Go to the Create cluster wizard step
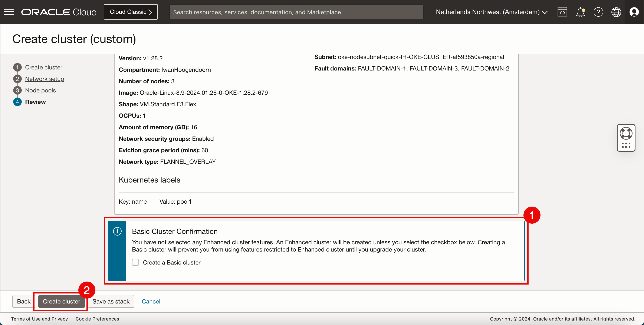 click(43, 67)
